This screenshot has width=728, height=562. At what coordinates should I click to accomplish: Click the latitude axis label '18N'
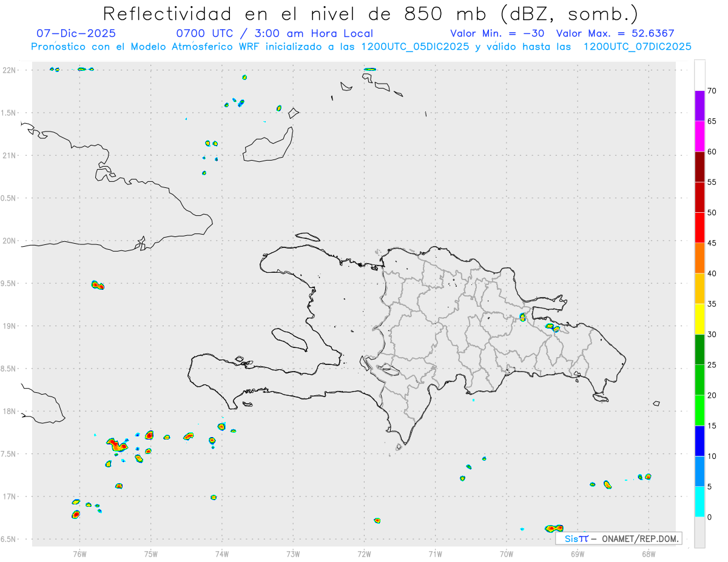pyautogui.click(x=10, y=412)
